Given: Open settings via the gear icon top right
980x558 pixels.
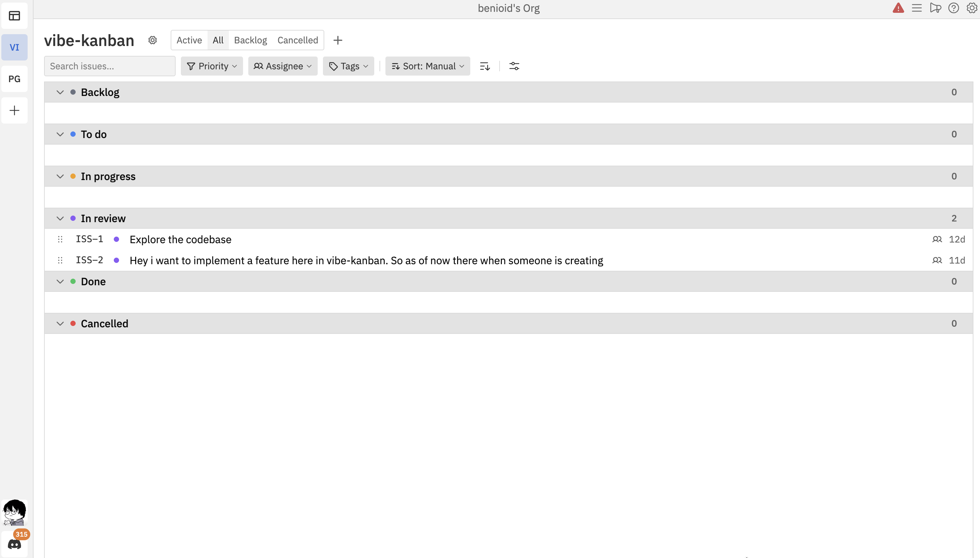Looking at the screenshot, I should pyautogui.click(x=972, y=8).
